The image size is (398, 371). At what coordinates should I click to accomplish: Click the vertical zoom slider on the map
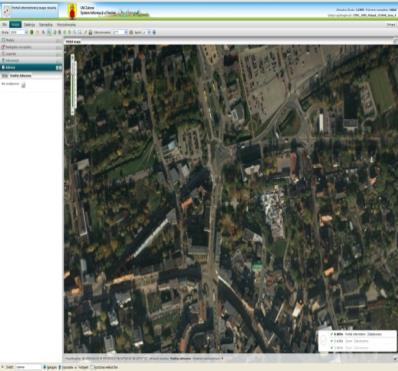(72, 85)
